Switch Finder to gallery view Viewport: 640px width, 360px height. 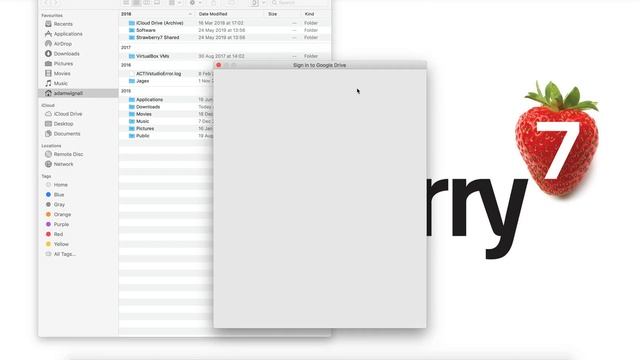point(157,2)
